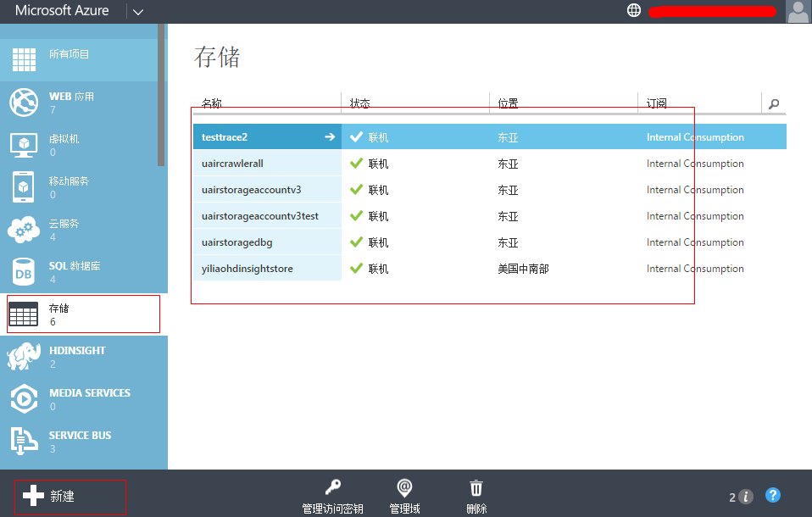The width and height of the screenshot is (812, 517).
Task: Click the 删除 trash icon
Action: (x=476, y=495)
